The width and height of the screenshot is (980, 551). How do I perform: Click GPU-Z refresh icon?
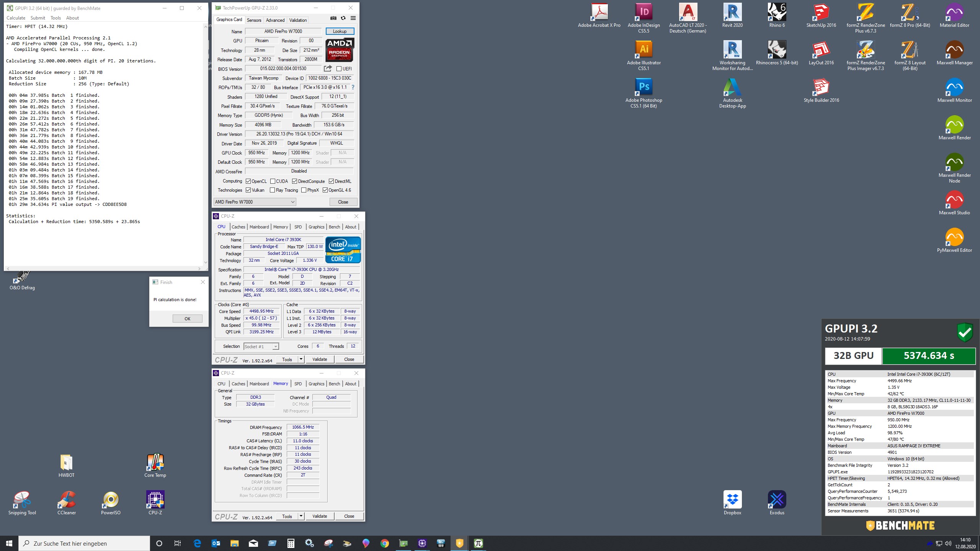343,18
